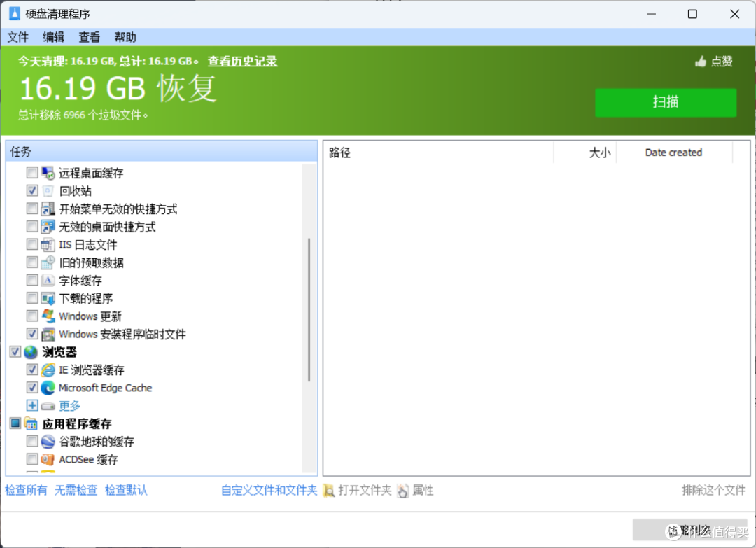Screen dimensions: 756x548
Task: Click the open folder (打开文件夹) icon
Action: pos(329,491)
